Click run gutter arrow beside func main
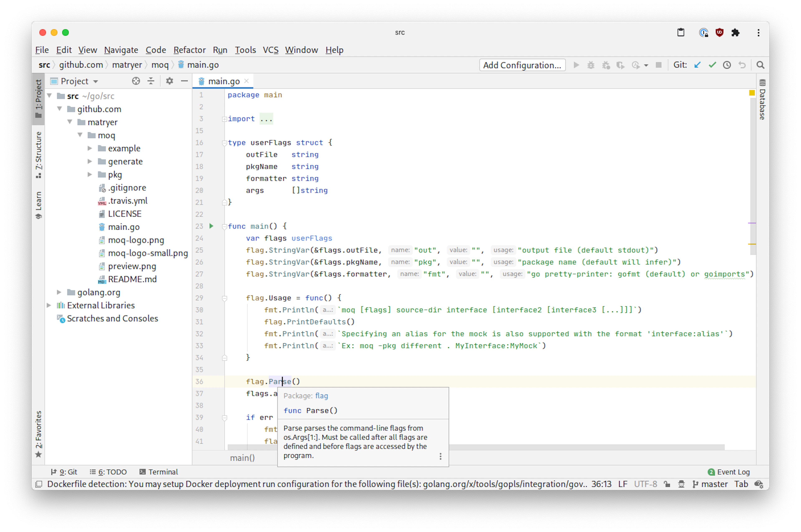This screenshot has width=801, height=532. coord(211,226)
